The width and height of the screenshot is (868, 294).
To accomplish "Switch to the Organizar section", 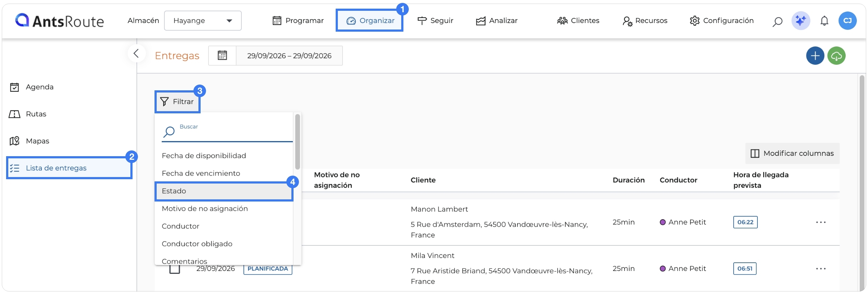I will pyautogui.click(x=370, y=21).
